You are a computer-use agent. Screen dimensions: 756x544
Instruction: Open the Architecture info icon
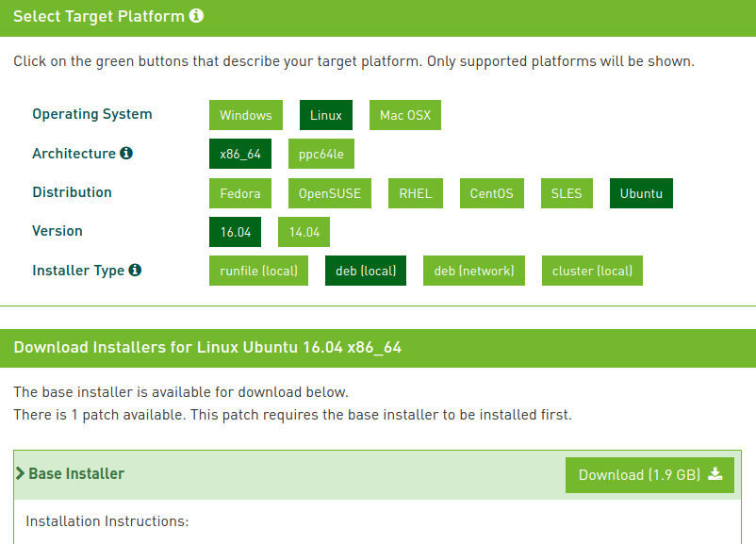(x=126, y=153)
